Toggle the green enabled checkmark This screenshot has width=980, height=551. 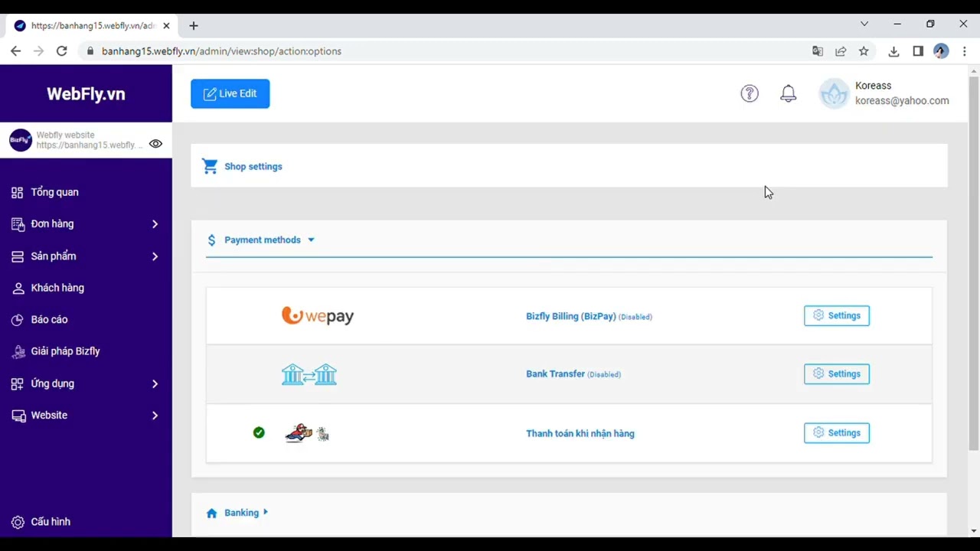click(259, 432)
